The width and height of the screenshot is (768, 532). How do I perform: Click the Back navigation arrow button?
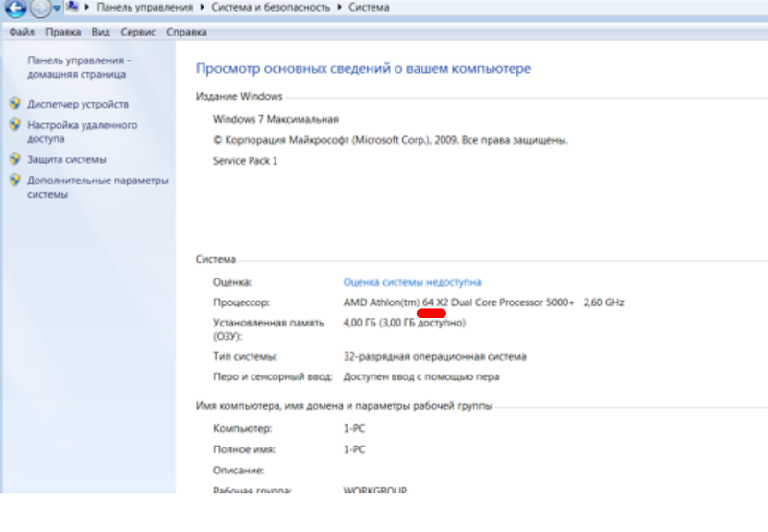(x=14, y=8)
